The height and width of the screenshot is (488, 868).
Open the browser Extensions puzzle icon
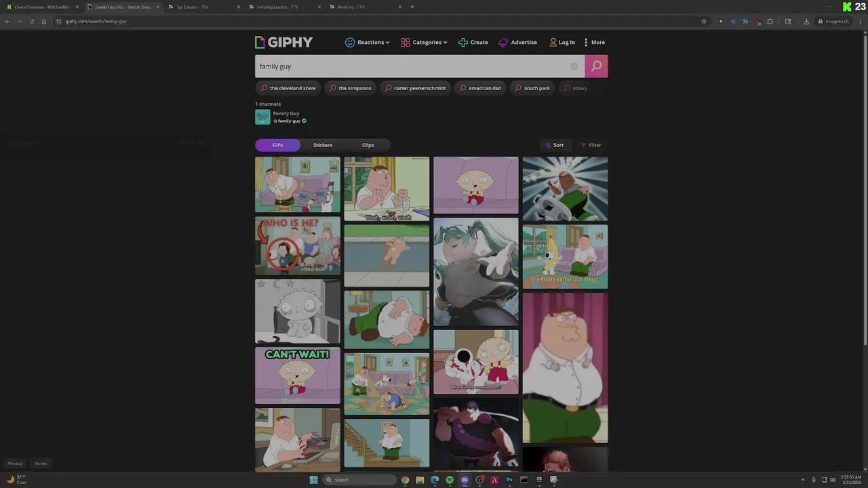(x=770, y=21)
